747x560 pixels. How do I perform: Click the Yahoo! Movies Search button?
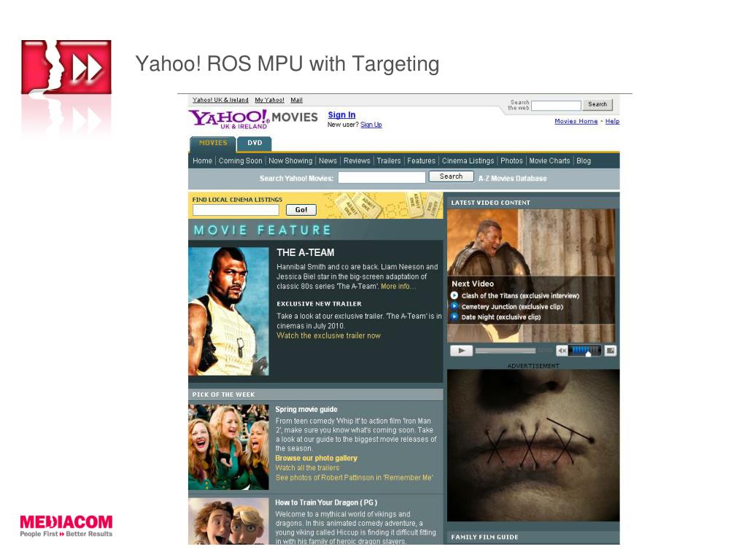(x=451, y=176)
